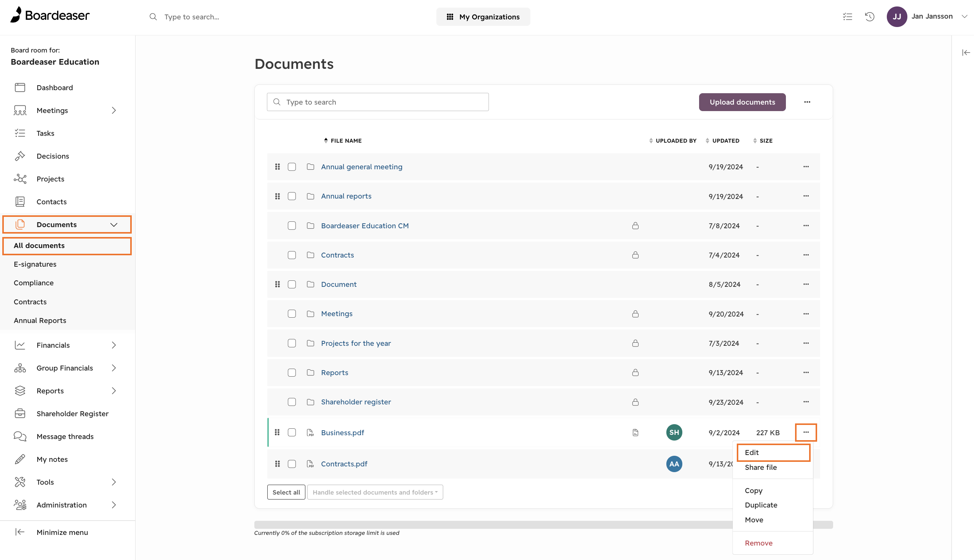Viewport: 974px width, 560px height.
Task: Click the documents Type to search field
Action: [x=377, y=102]
